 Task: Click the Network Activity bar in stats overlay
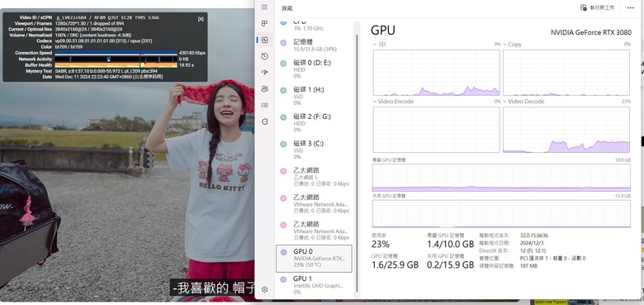(x=116, y=60)
